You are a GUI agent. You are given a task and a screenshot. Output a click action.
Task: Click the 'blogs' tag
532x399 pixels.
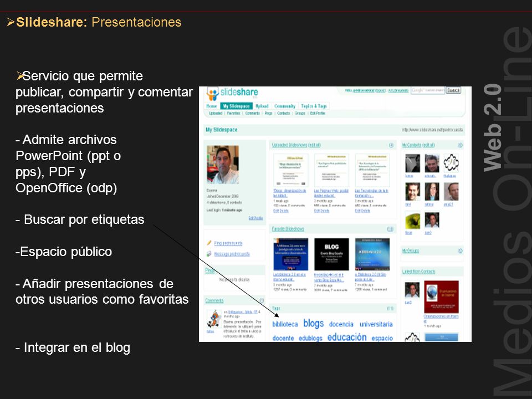tap(314, 324)
